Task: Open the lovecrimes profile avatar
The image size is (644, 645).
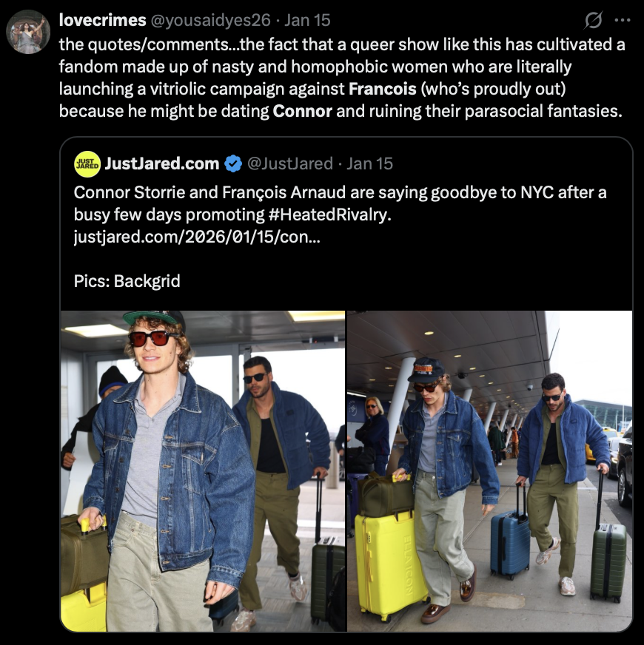Action: (28, 32)
